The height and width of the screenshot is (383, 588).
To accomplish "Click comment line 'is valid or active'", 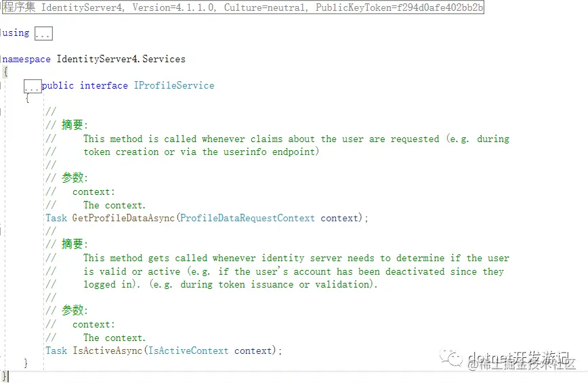I will [293, 271].
